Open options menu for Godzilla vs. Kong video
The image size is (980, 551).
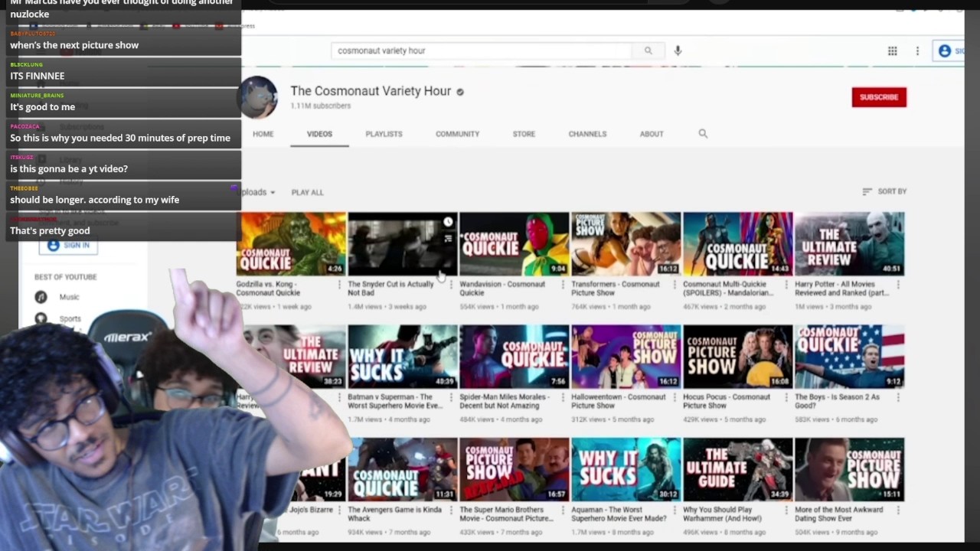tap(340, 285)
